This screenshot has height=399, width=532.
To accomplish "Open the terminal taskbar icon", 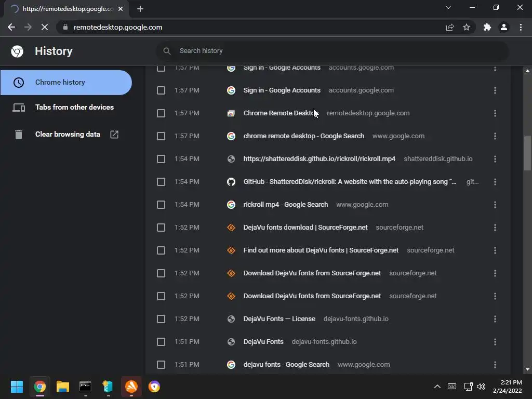I will point(85,387).
